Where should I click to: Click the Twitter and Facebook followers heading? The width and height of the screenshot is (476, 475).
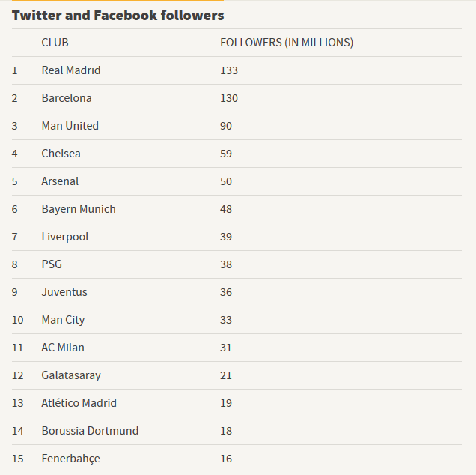point(118,15)
